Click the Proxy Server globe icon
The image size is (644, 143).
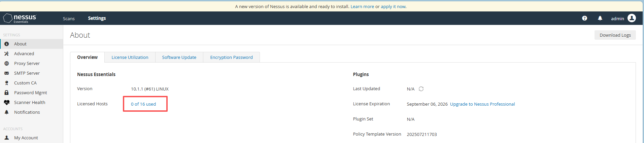(x=6, y=63)
